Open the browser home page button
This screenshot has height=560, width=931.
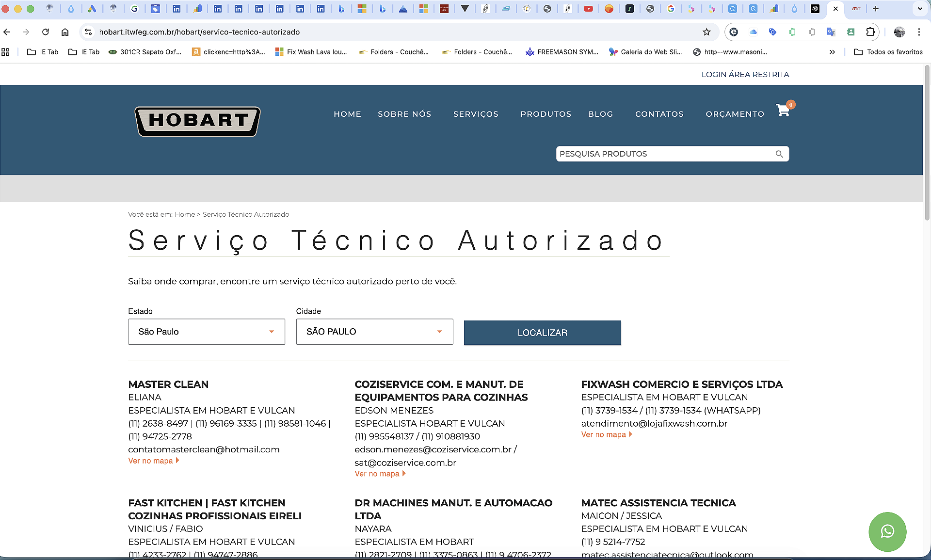click(65, 32)
